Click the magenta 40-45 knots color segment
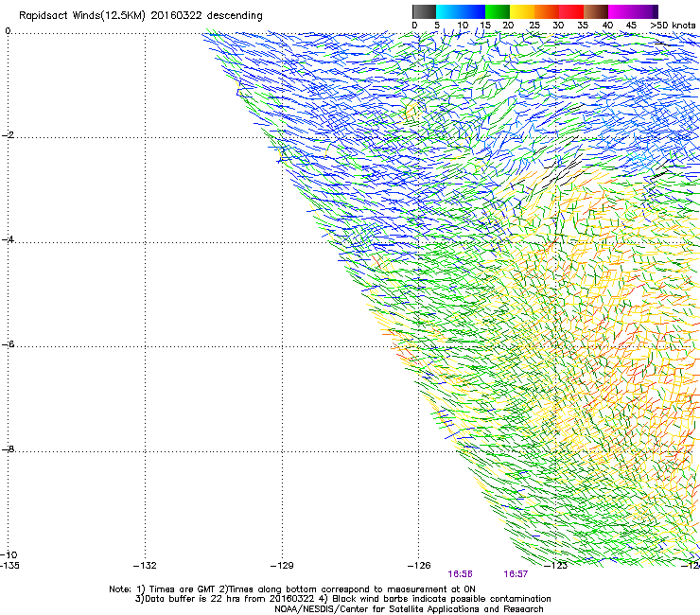This screenshot has height=615, width=700. pyautogui.click(x=621, y=11)
